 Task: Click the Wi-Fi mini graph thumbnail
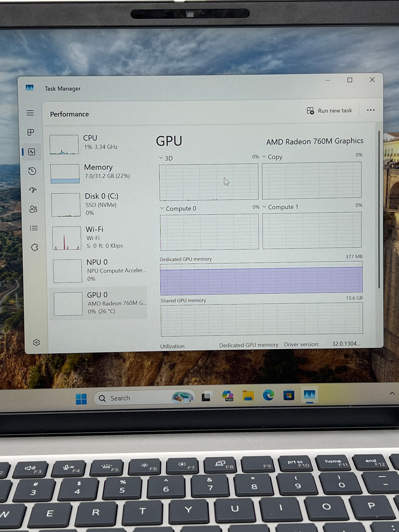click(x=67, y=238)
